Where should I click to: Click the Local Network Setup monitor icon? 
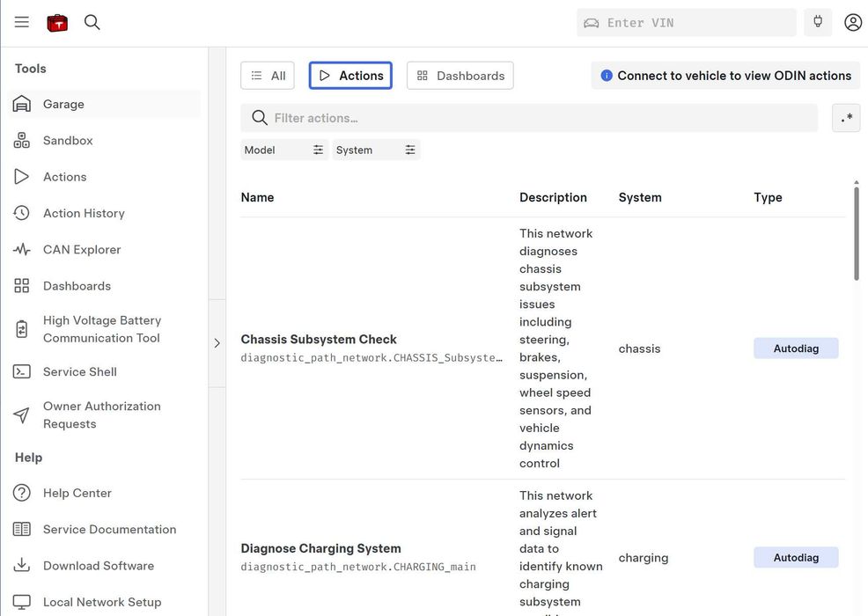[x=22, y=602]
